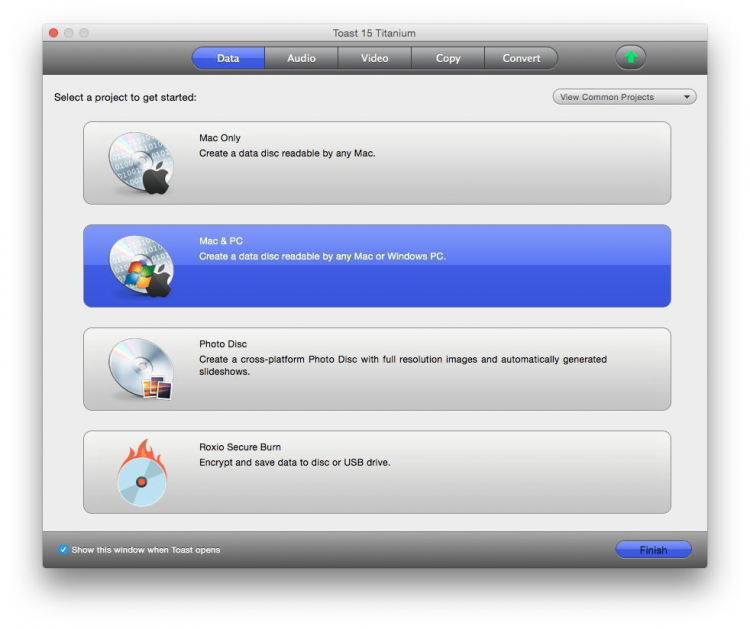Click the green up arrow button

click(x=630, y=57)
